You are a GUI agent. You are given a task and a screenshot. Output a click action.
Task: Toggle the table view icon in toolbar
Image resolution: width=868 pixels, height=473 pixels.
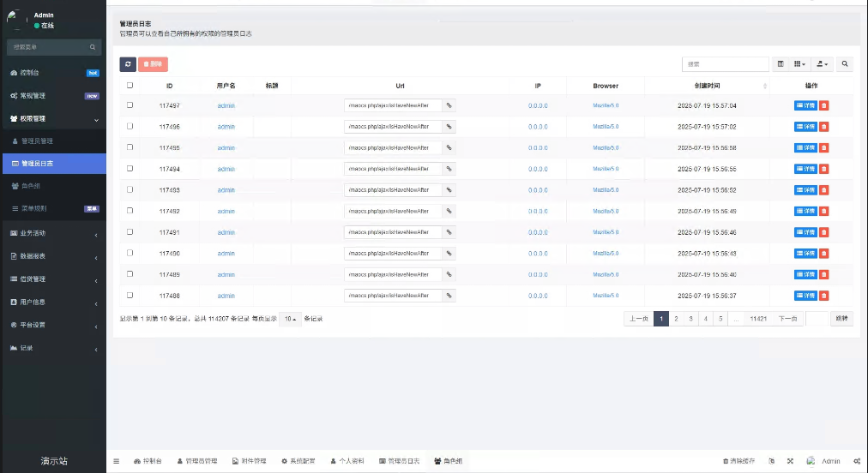click(x=780, y=64)
